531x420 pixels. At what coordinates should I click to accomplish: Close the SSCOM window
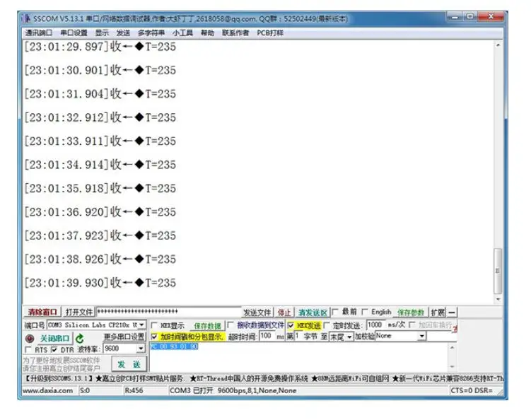click(x=491, y=16)
